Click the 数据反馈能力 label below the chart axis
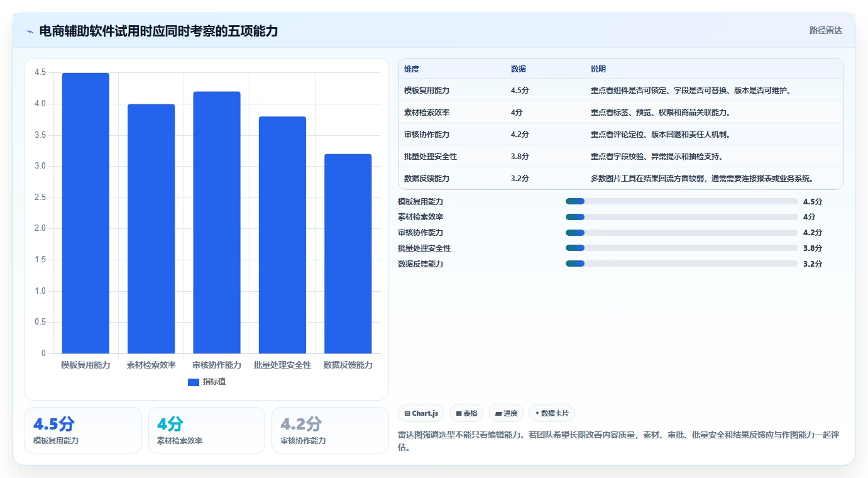The height and width of the screenshot is (478, 868). tap(348, 365)
